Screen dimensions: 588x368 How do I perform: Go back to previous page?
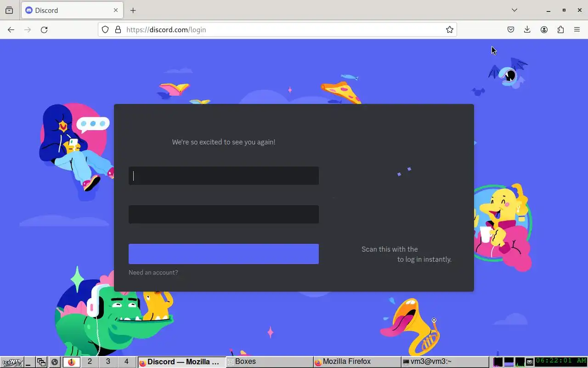11,29
